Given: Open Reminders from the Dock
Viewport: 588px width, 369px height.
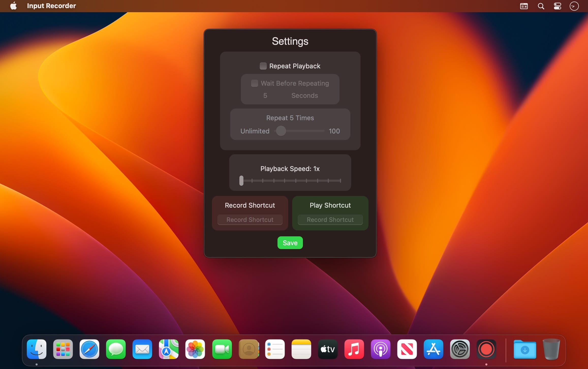Looking at the screenshot, I should pos(275,349).
